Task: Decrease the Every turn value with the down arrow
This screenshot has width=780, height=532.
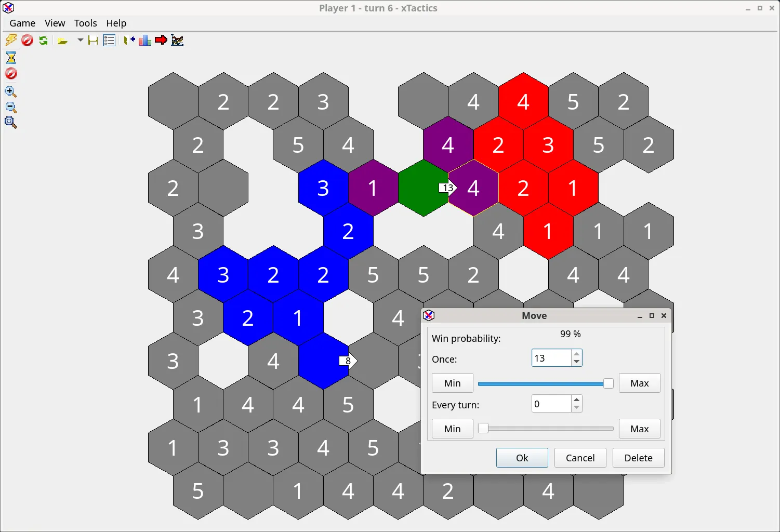Action: coord(576,408)
